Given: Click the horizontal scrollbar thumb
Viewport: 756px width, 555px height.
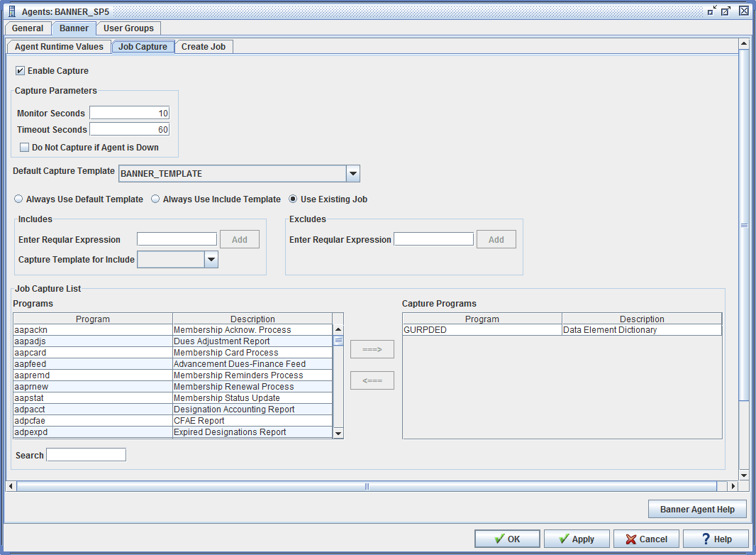Looking at the screenshot, I should [x=367, y=486].
